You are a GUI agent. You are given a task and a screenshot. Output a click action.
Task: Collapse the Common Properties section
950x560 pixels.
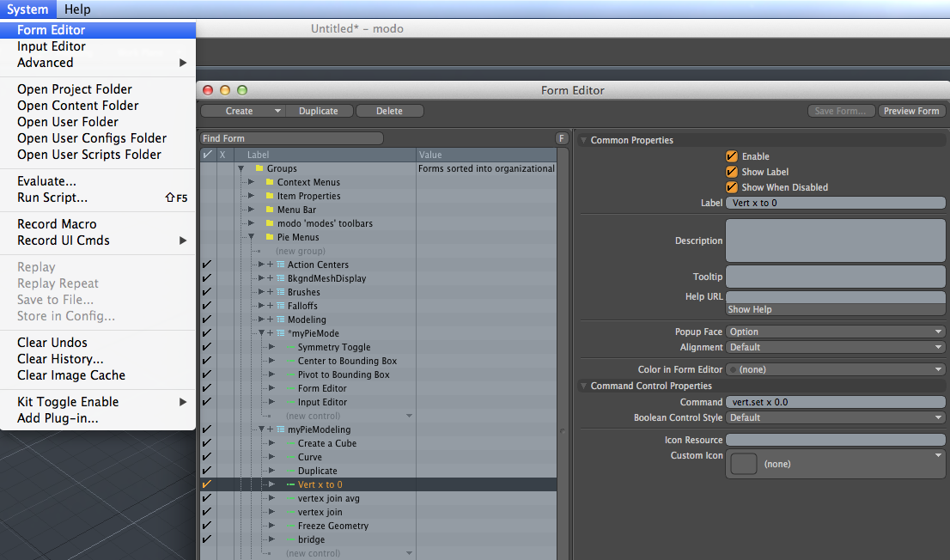pyautogui.click(x=583, y=140)
